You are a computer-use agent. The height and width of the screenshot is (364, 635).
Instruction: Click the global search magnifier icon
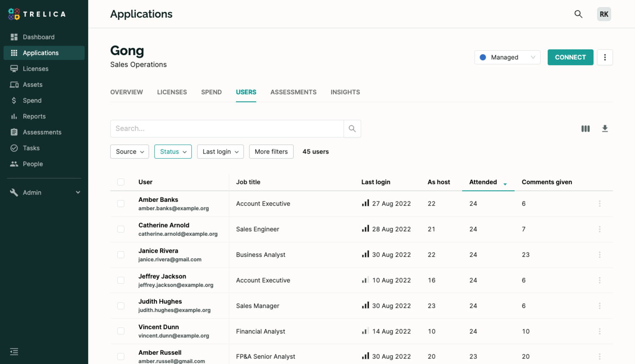[578, 14]
